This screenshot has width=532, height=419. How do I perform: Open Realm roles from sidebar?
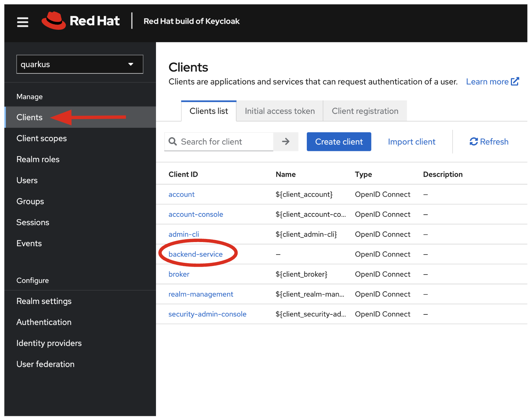[x=38, y=159]
